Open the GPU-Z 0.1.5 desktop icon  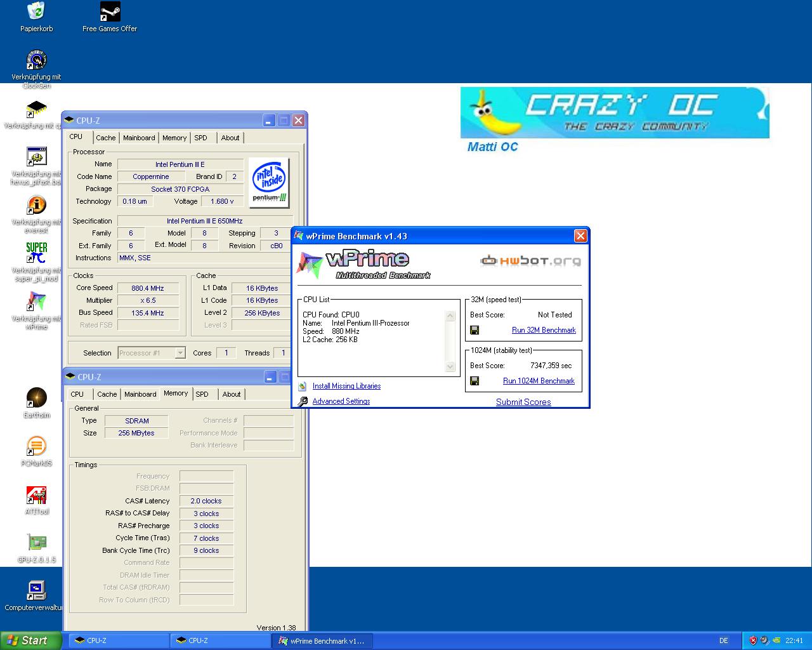[x=36, y=543]
